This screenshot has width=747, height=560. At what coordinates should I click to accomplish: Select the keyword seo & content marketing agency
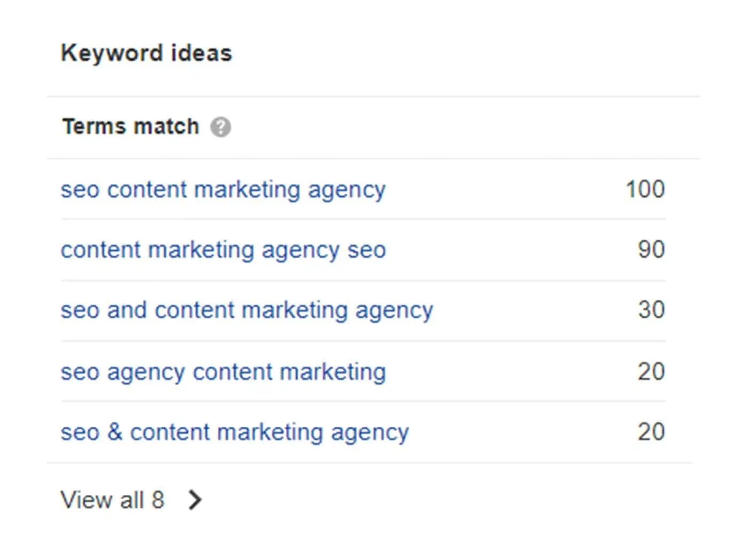235,432
